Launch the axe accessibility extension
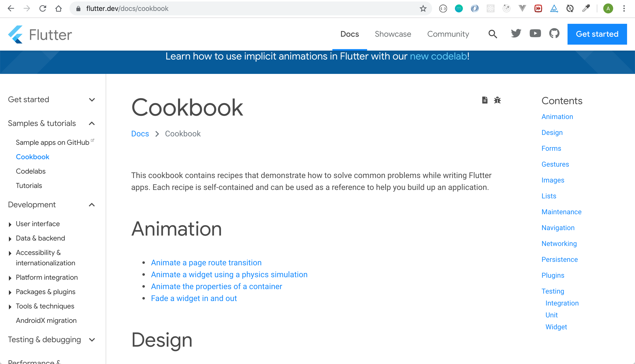The image size is (635, 364). coord(554,8)
